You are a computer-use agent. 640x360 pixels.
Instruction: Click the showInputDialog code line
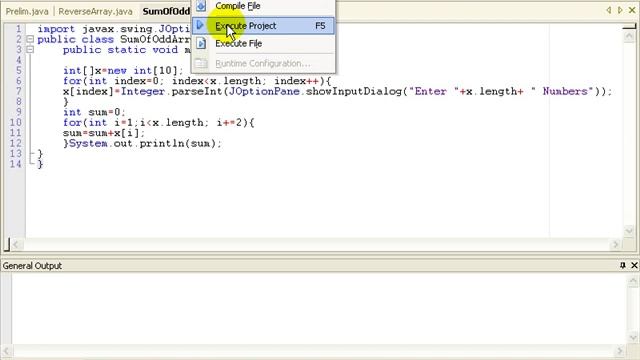tap(338, 91)
